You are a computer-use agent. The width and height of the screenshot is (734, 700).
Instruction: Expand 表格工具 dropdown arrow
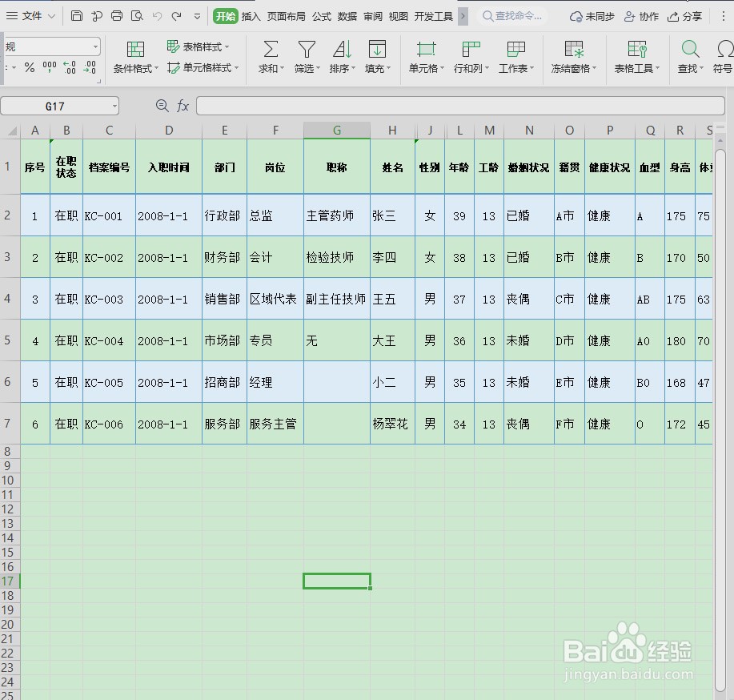pyautogui.click(x=658, y=68)
